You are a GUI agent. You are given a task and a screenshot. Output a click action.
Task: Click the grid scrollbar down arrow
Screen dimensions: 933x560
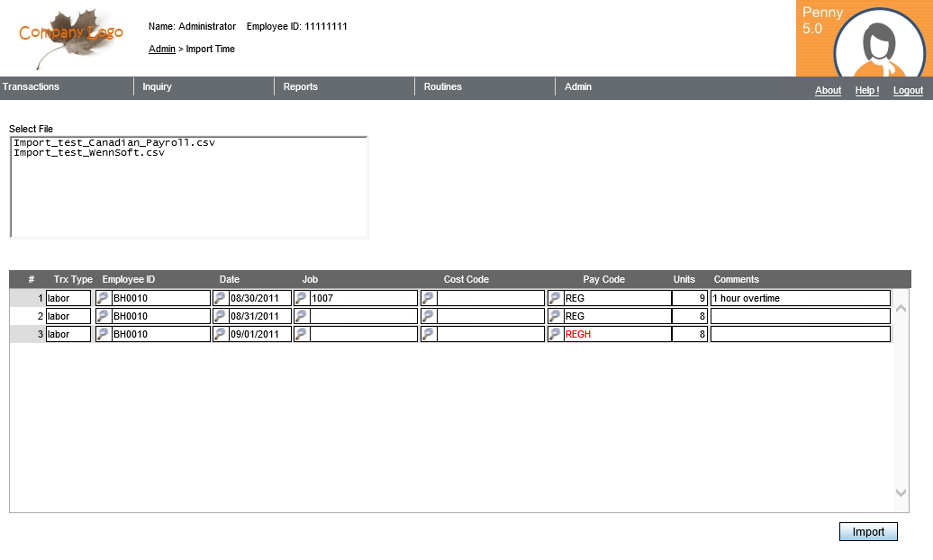tap(901, 492)
